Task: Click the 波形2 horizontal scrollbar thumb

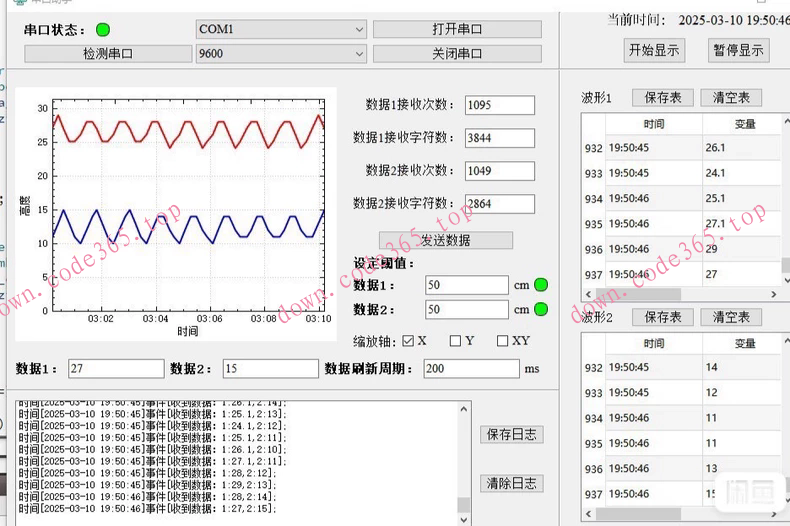Action: (638, 514)
